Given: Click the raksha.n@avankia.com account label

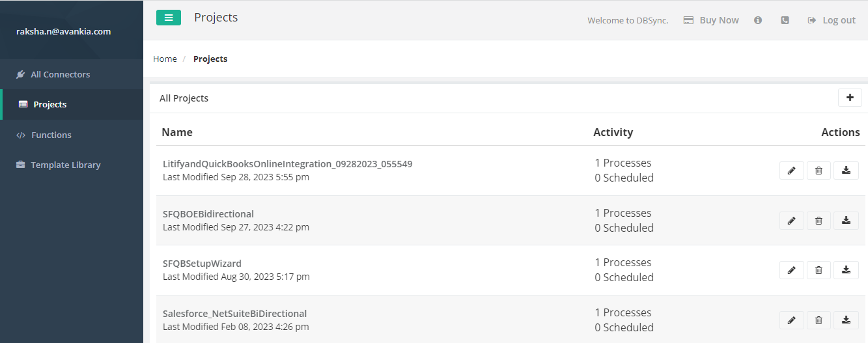Looking at the screenshot, I should pos(63,31).
